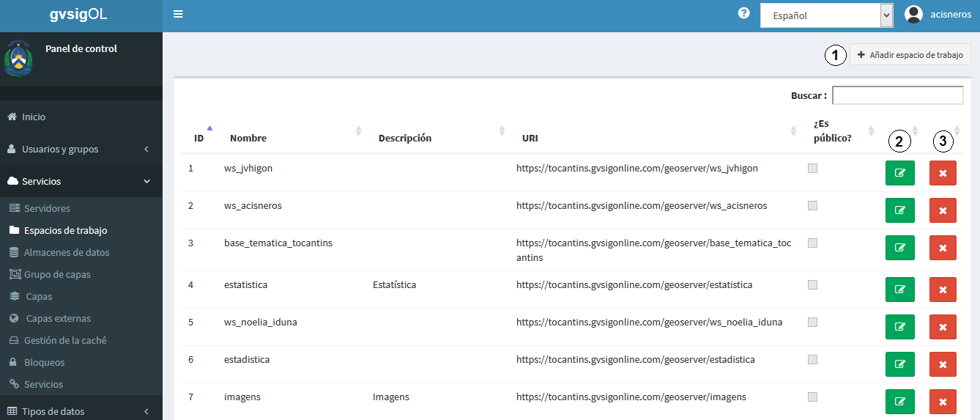Delete the ws_acisneros workspace
The width and height of the screenshot is (980, 420).
pos(943,210)
